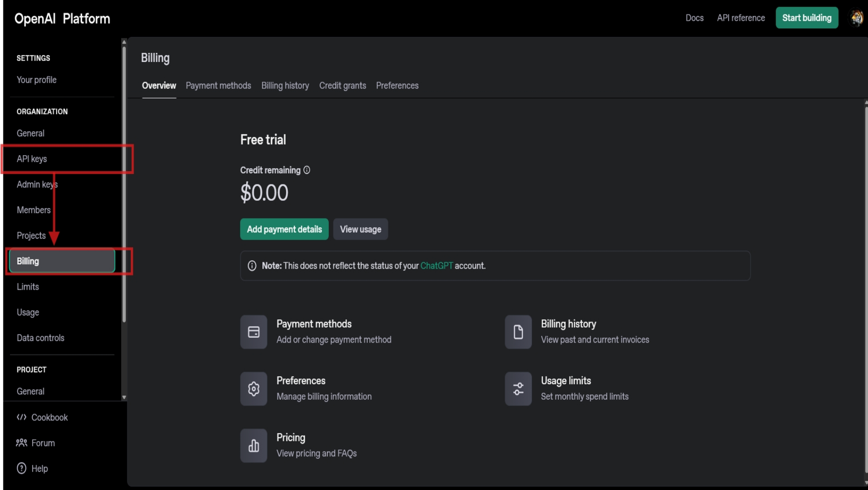Open Your profile in sidebar
868x490 pixels.
click(x=37, y=80)
